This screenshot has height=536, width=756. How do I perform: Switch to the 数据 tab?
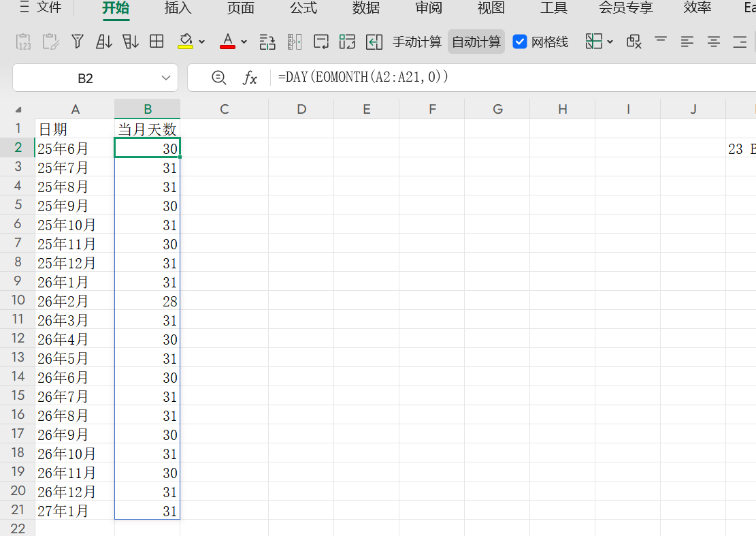click(x=366, y=7)
